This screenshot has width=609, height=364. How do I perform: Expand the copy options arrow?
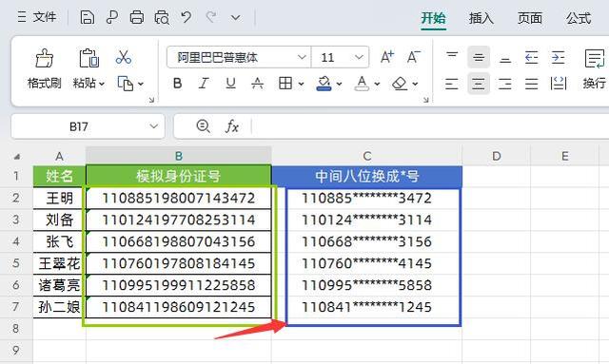click(x=141, y=84)
